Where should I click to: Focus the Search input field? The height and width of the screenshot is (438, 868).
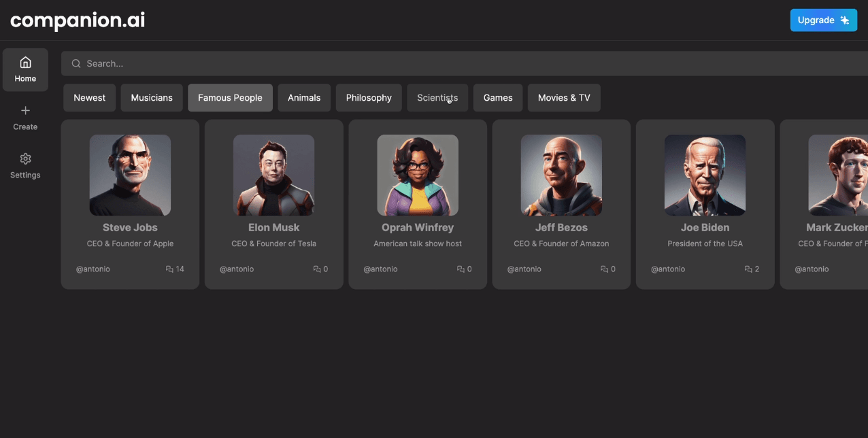tap(465, 63)
